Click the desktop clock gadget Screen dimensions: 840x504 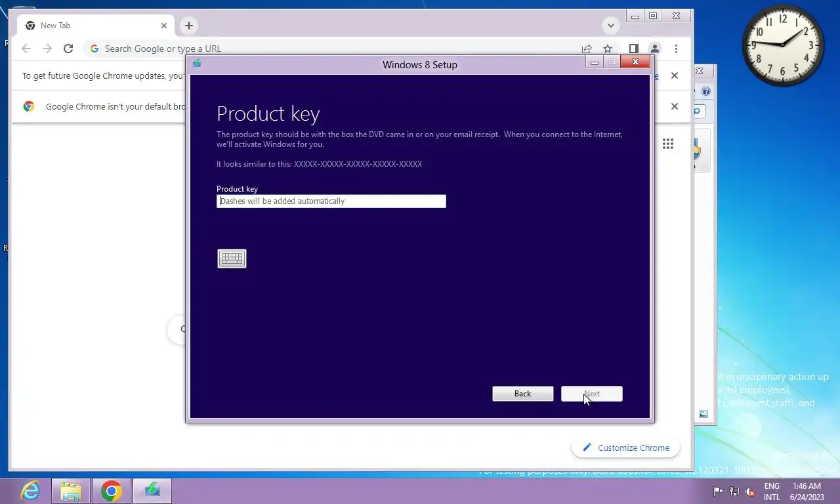click(x=783, y=45)
